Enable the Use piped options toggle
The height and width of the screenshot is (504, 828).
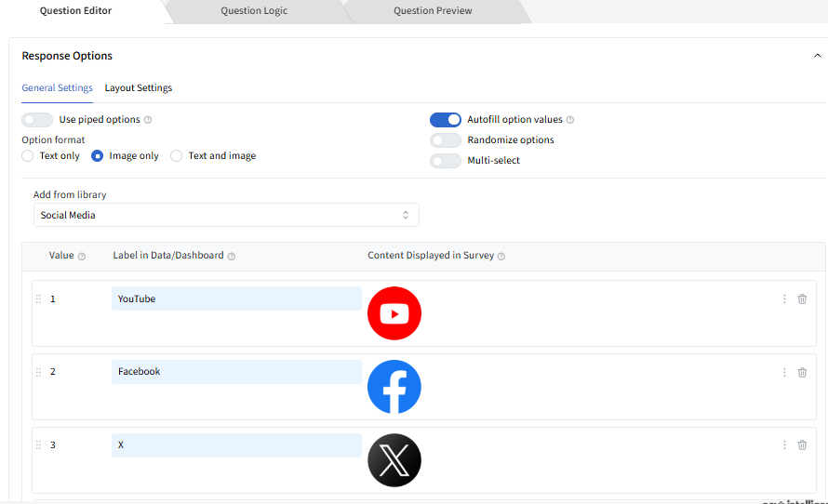[x=37, y=120]
